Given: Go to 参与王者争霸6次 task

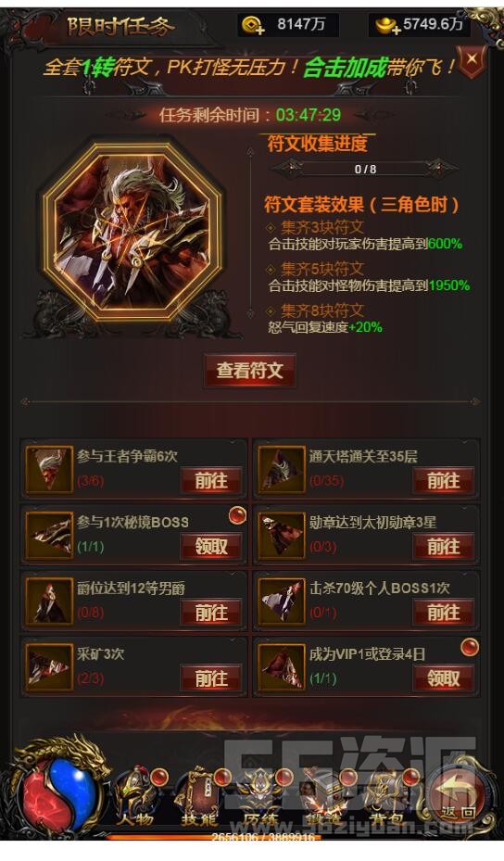Looking at the screenshot, I should tap(211, 480).
